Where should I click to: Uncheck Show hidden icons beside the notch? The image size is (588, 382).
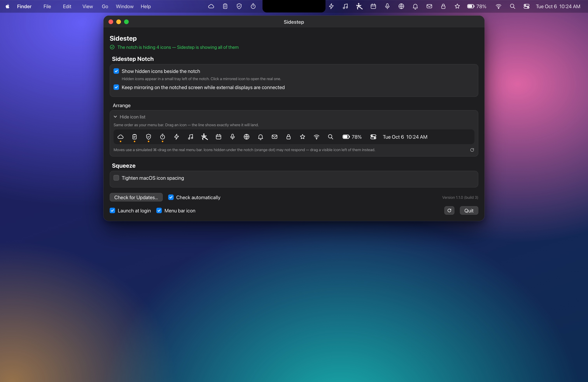click(116, 71)
